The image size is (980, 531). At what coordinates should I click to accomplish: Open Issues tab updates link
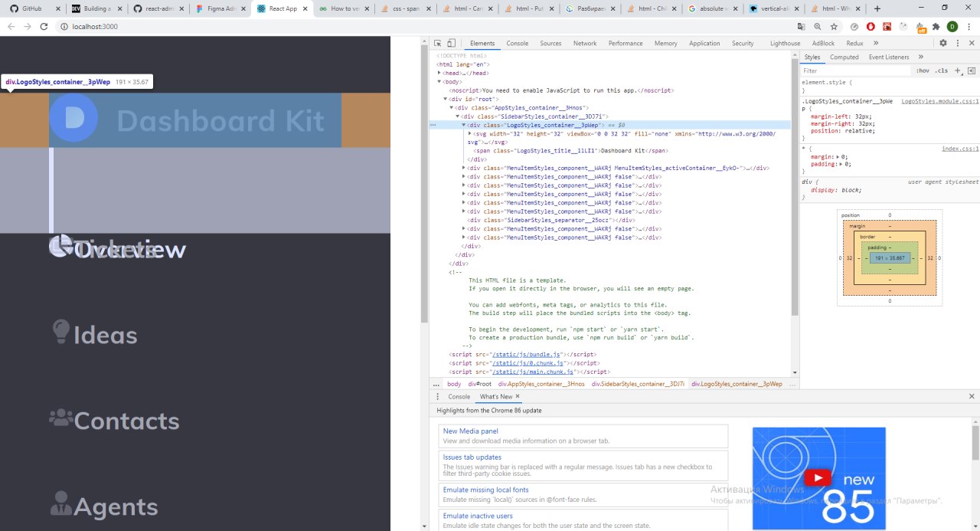[x=472, y=457]
